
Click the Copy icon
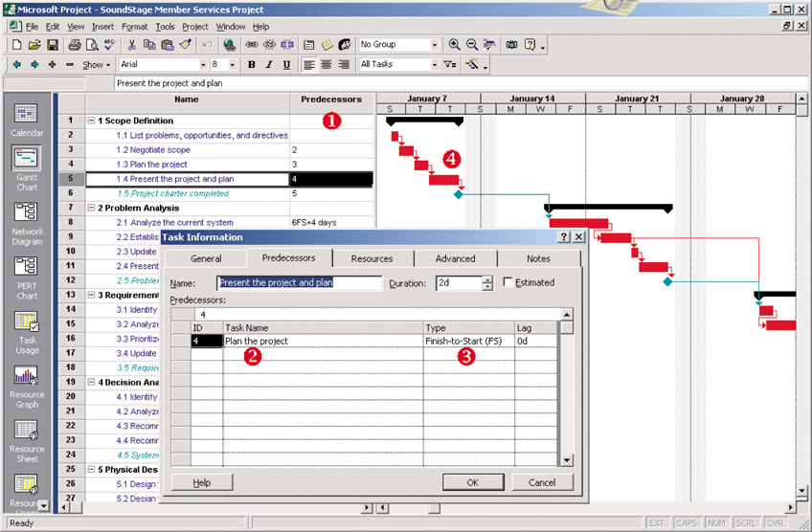(x=149, y=45)
